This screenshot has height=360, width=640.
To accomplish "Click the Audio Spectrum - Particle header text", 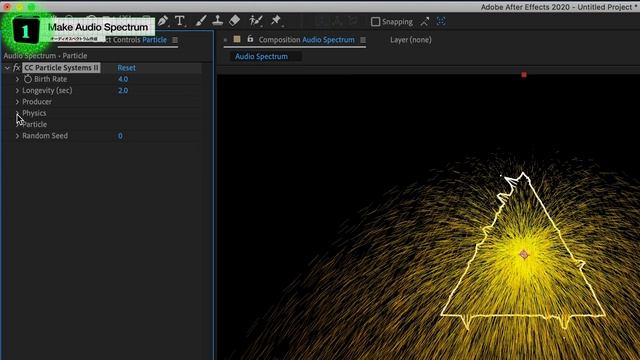I will point(45,56).
